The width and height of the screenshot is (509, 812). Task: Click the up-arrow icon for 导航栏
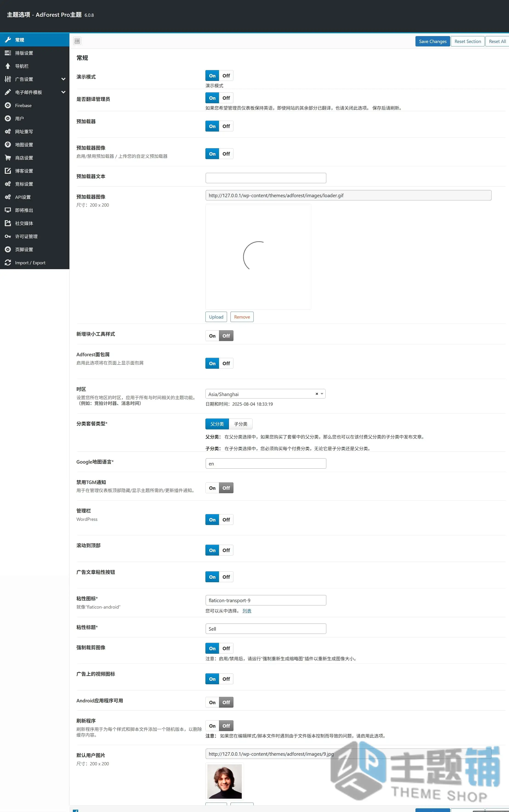coord(8,66)
